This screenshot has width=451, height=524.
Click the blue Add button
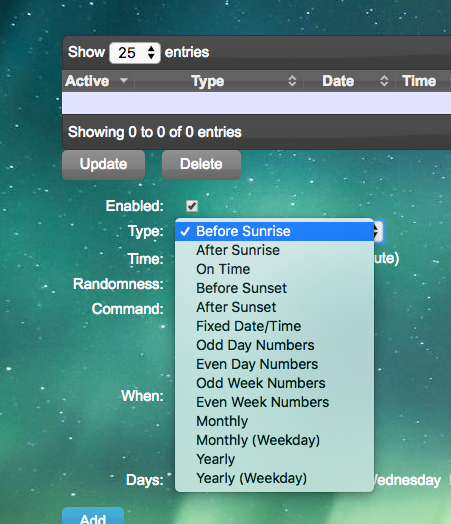[x=93, y=516]
